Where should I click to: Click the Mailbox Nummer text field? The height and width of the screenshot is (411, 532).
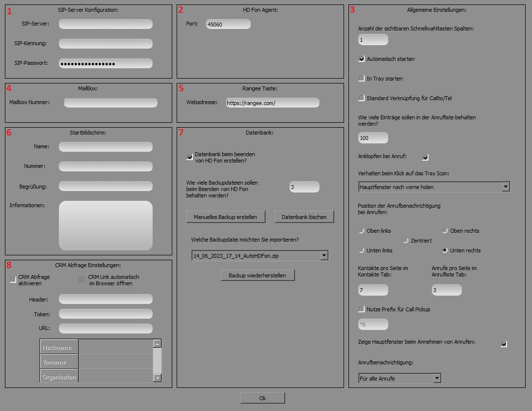coord(110,103)
